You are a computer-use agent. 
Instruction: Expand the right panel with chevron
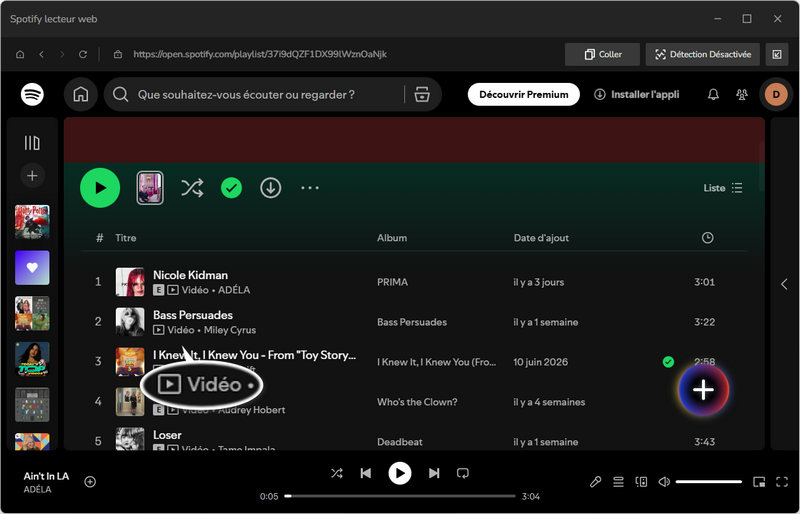(x=784, y=284)
